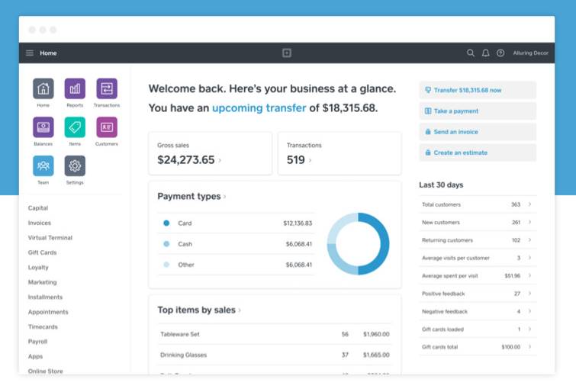Follow the upcoming transfer link

click(x=259, y=108)
